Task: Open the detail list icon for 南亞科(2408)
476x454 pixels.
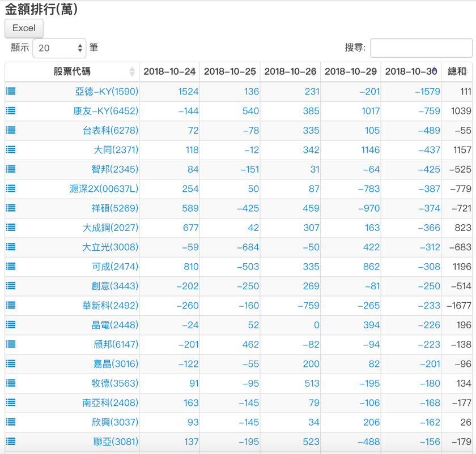Action: pyautogui.click(x=10, y=402)
